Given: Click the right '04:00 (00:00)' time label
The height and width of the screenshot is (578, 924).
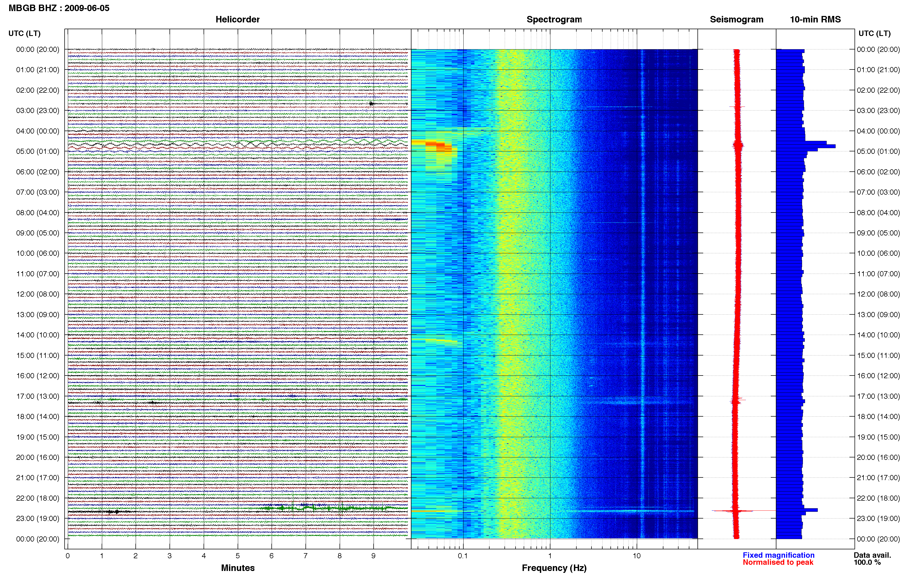Looking at the screenshot, I should click(878, 131).
